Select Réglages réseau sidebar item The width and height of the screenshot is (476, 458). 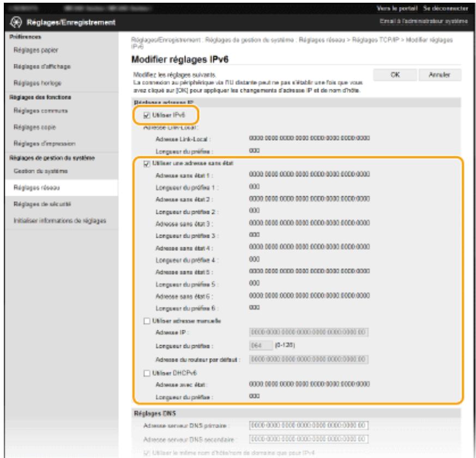coord(61,188)
